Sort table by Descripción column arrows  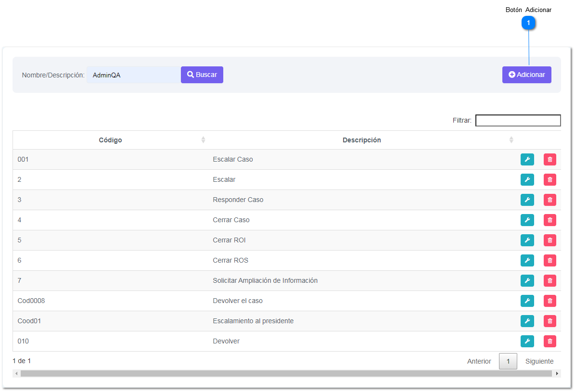click(511, 140)
